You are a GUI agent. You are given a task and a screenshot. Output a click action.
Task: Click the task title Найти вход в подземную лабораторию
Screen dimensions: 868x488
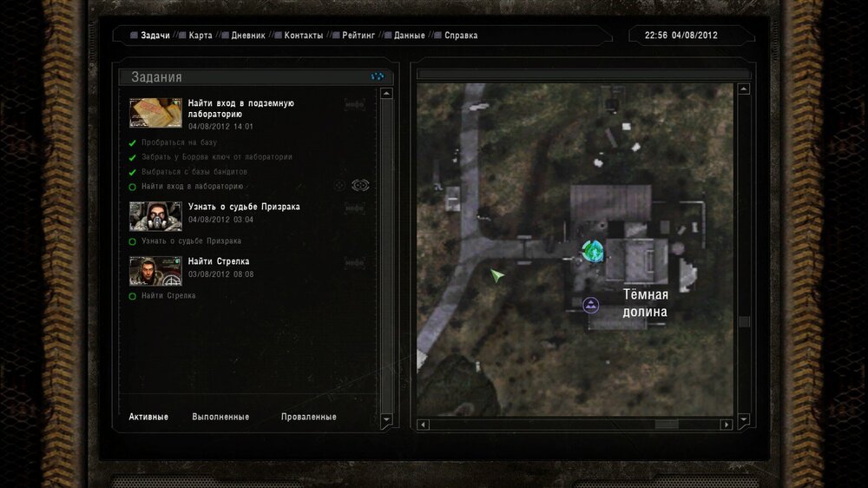[x=240, y=109]
